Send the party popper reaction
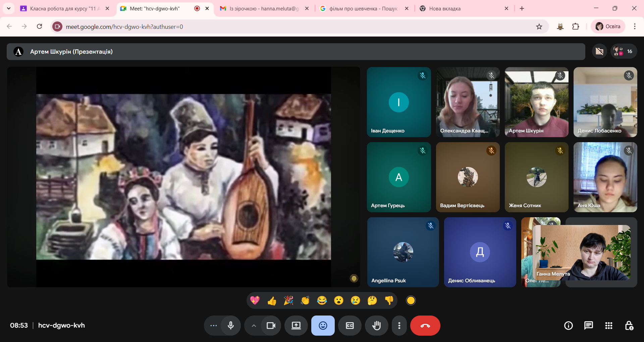Screen dimensions: 644x342 point(288,300)
